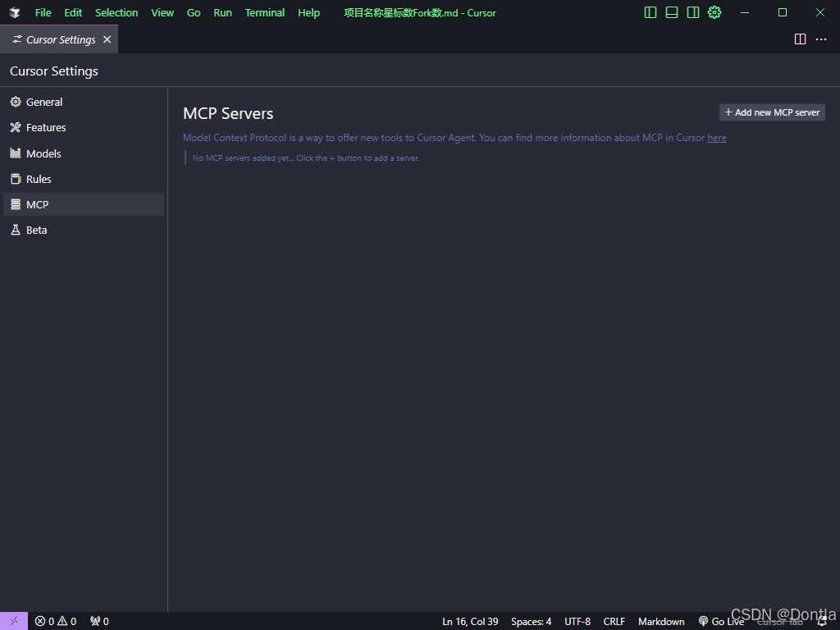Viewport: 840px width, 630px height.
Task: Click Add new MCP server button
Action: [x=772, y=112]
